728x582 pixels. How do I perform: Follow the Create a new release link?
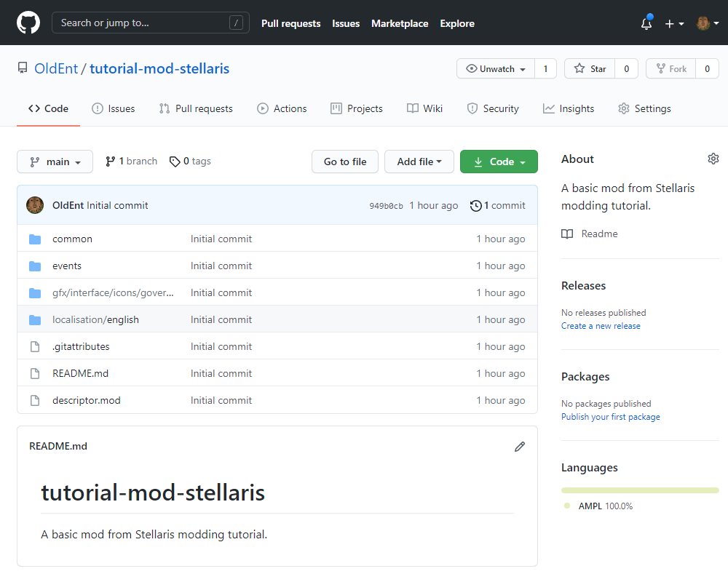tap(601, 326)
